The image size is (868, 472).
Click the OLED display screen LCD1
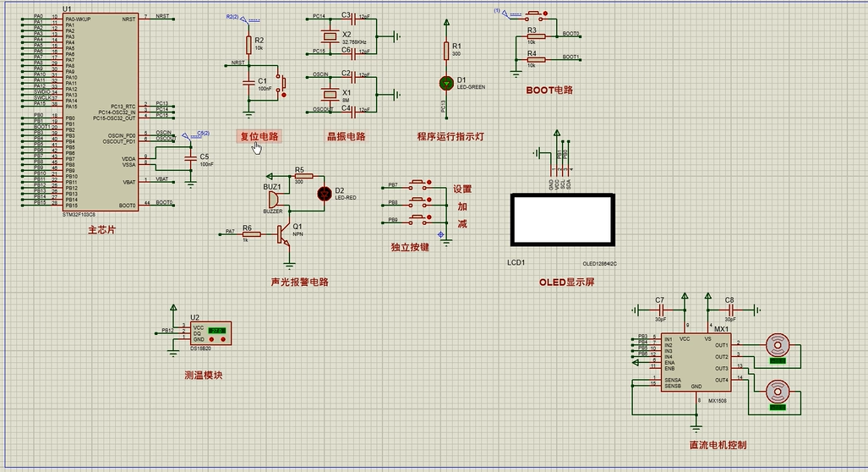tap(562, 219)
